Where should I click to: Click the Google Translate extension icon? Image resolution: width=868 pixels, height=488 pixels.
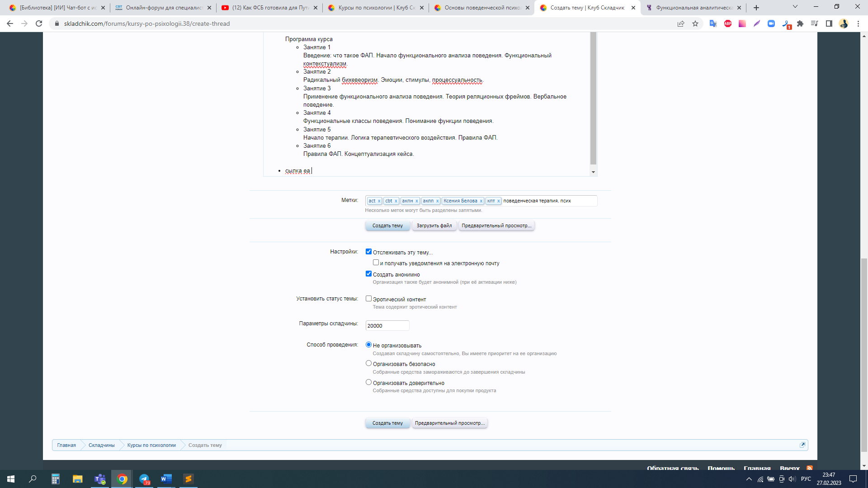click(x=713, y=23)
